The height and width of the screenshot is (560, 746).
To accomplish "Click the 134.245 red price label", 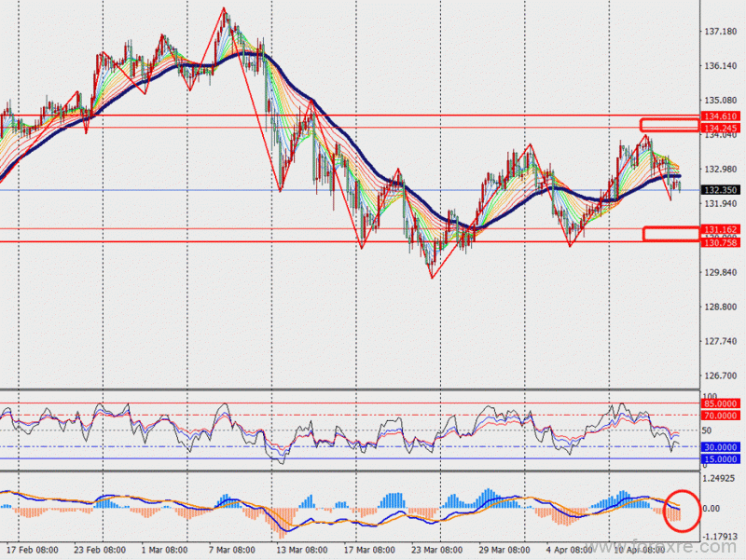I will coord(721,128).
